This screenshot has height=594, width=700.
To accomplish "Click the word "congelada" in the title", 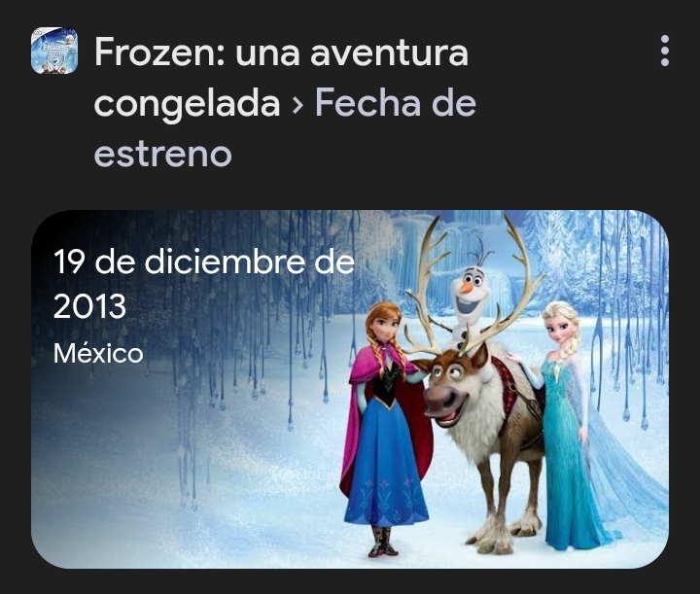I will point(187,105).
